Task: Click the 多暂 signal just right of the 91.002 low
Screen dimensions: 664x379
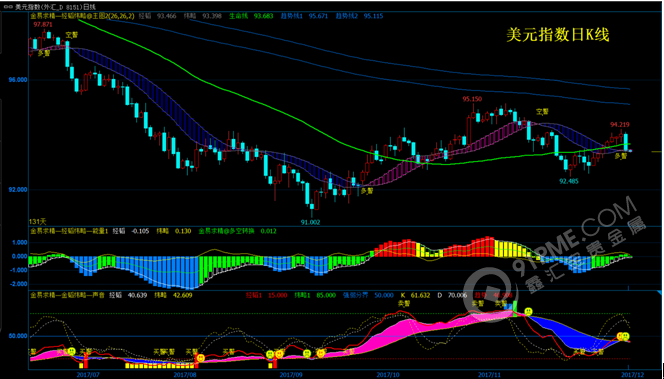Action: point(367,191)
